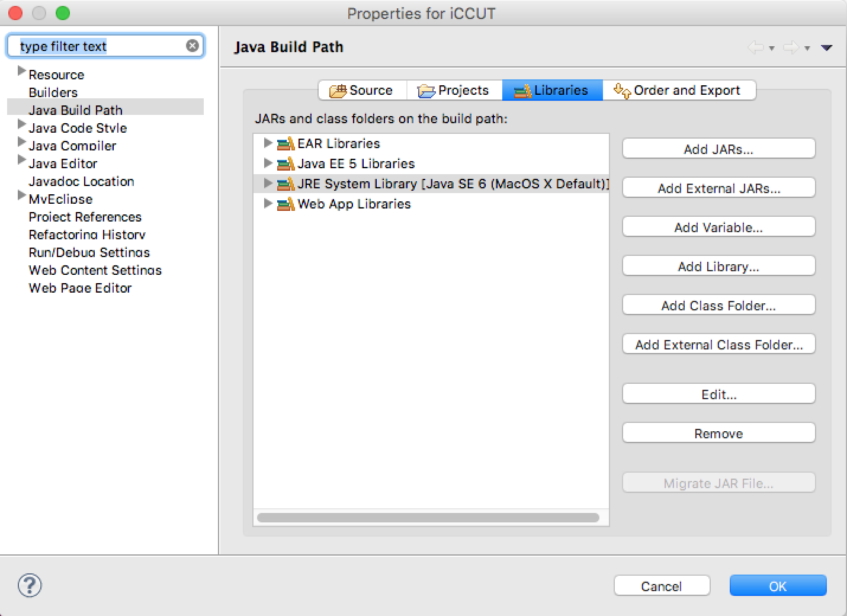Open the Order and Export tab
The width and height of the screenshot is (847, 616).
pyautogui.click(x=679, y=90)
